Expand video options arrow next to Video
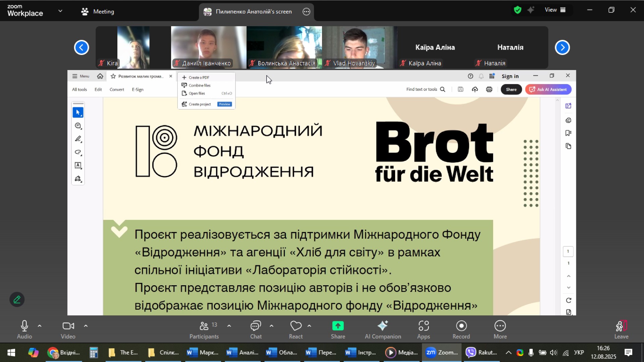The height and width of the screenshot is (362, 644). (x=86, y=326)
